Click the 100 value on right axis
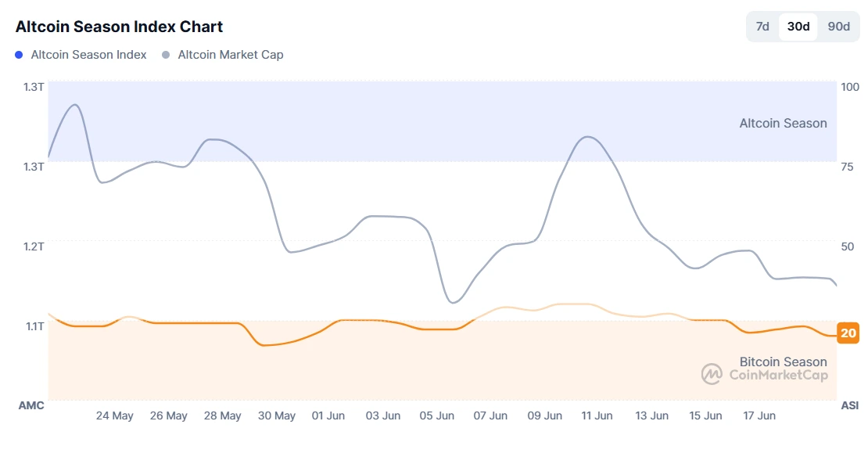 point(849,86)
